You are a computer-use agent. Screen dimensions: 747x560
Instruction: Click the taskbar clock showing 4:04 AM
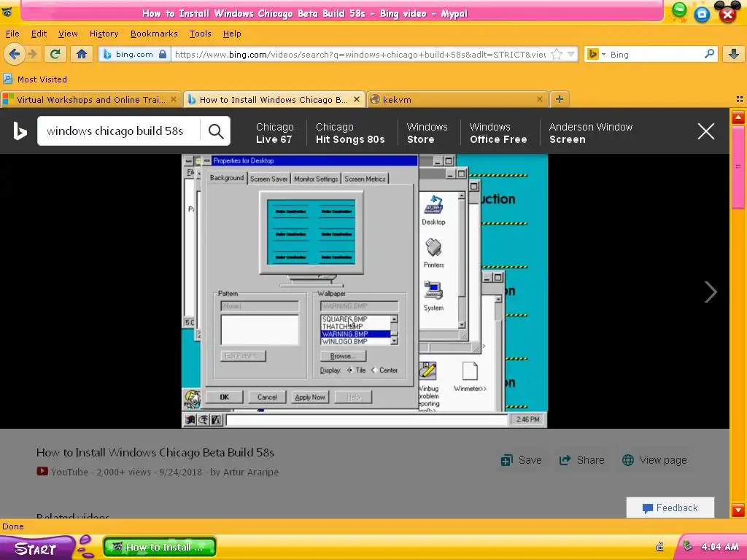point(719,547)
